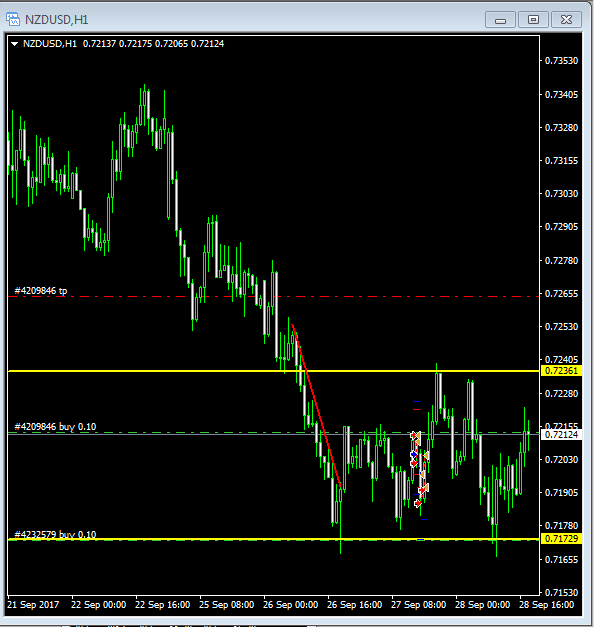Click the '21 Sep 2017' time label
This screenshot has height=627, width=594.
[33, 605]
